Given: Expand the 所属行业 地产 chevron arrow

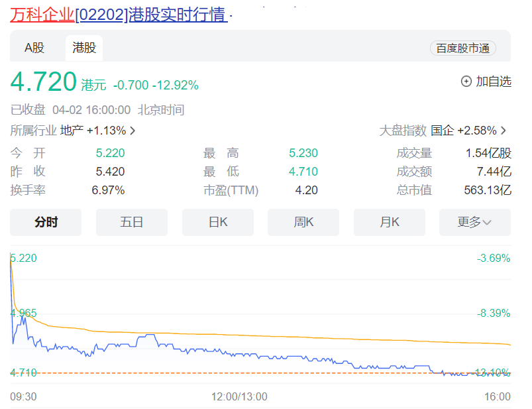Looking at the screenshot, I should (133, 131).
